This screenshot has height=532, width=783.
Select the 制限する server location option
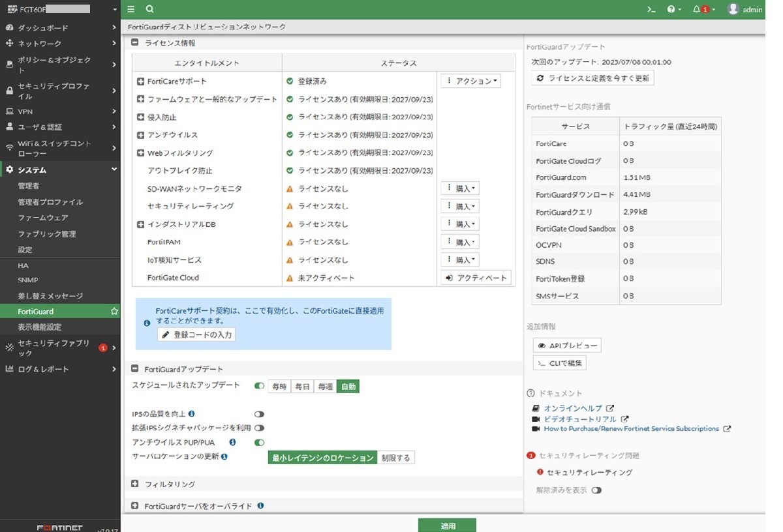click(x=396, y=458)
